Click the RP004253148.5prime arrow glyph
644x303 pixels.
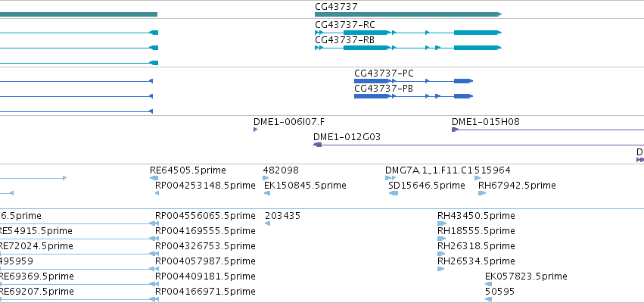click(x=157, y=193)
